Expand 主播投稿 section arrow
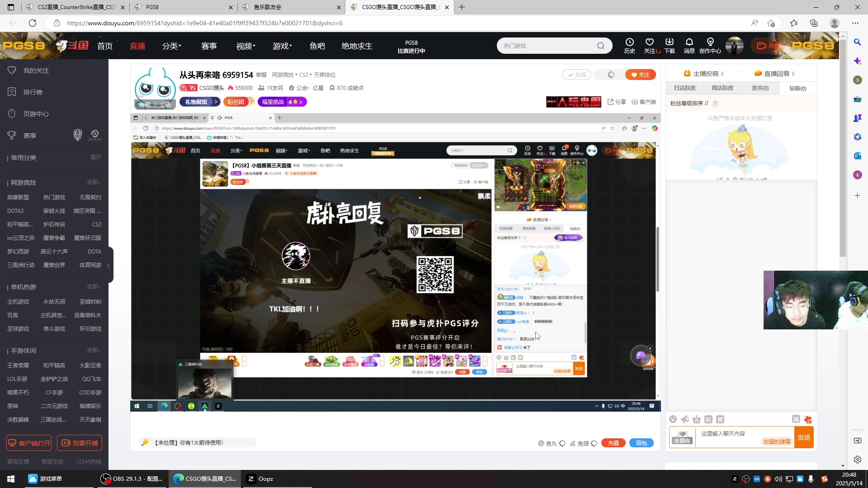 click(x=704, y=74)
